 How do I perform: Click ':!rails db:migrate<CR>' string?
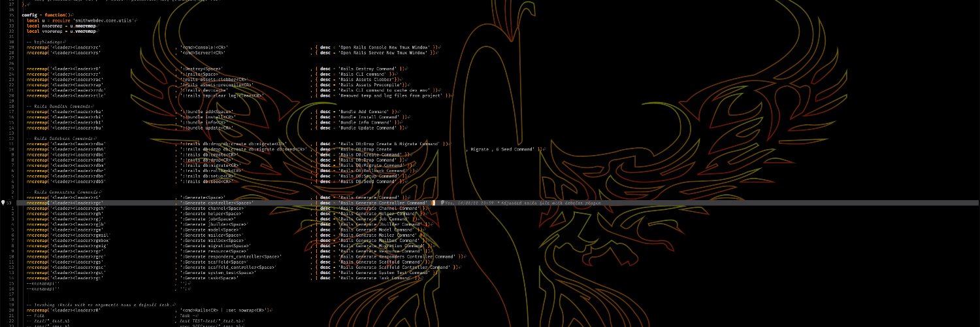click(210, 165)
